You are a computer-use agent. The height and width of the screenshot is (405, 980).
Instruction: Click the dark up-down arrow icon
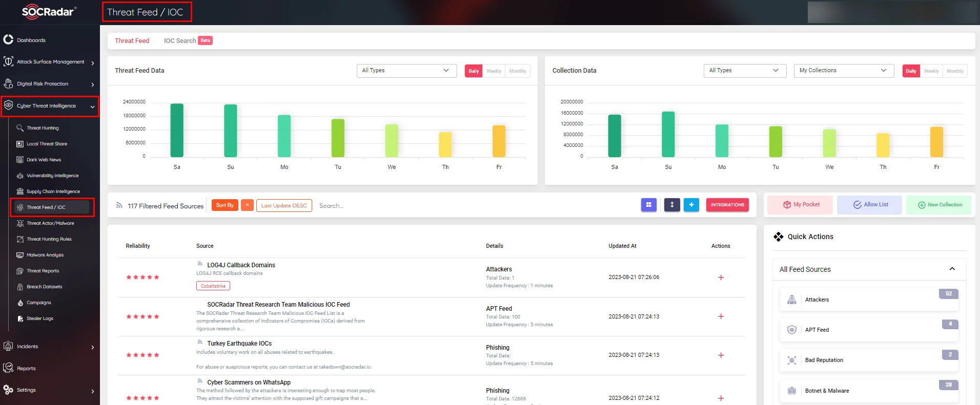click(x=672, y=205)
